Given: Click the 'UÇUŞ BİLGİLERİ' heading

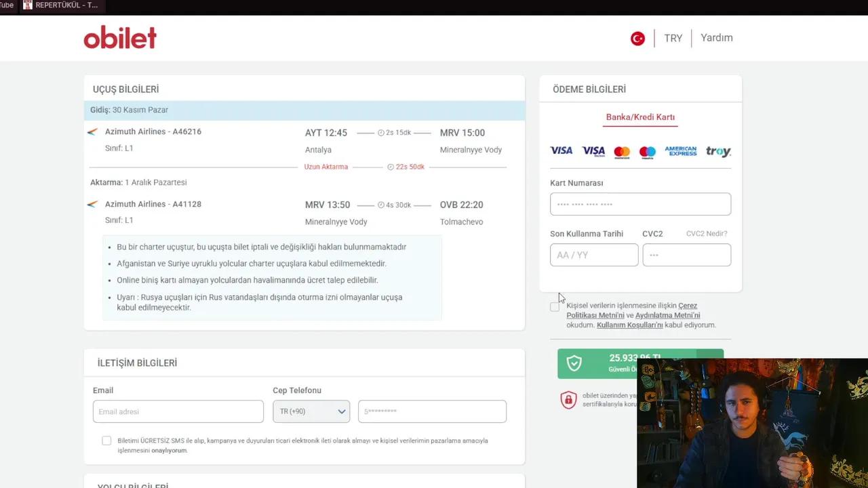Looking at the screenshot, I should tap(126, 89).
